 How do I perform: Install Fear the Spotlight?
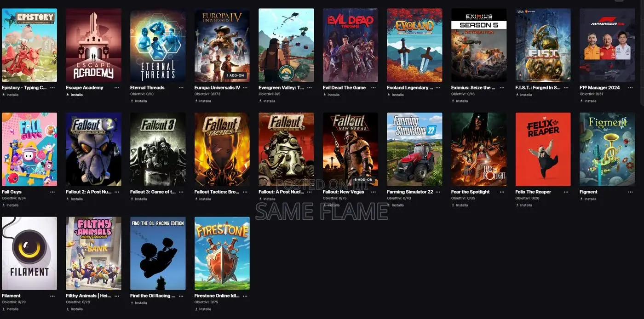pos(460,205)
